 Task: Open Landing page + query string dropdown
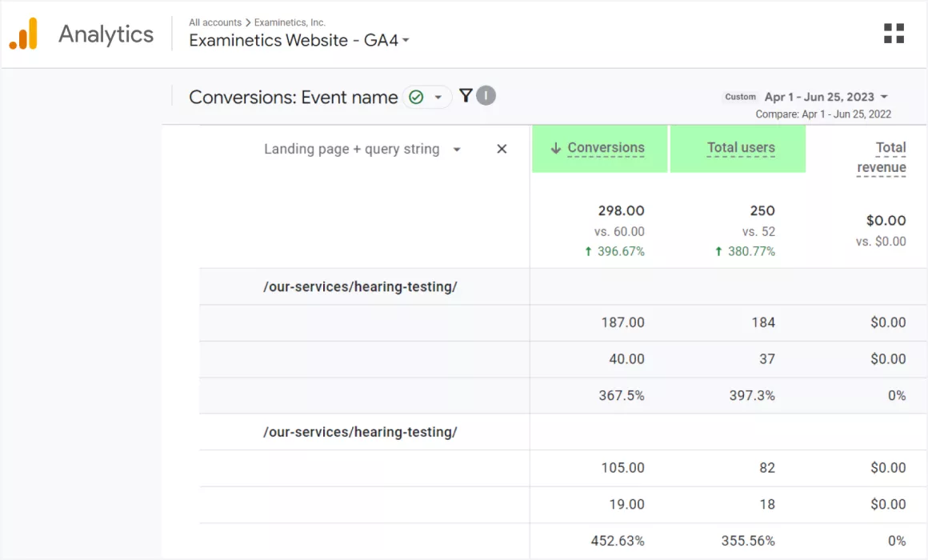(x=362, y=149)
